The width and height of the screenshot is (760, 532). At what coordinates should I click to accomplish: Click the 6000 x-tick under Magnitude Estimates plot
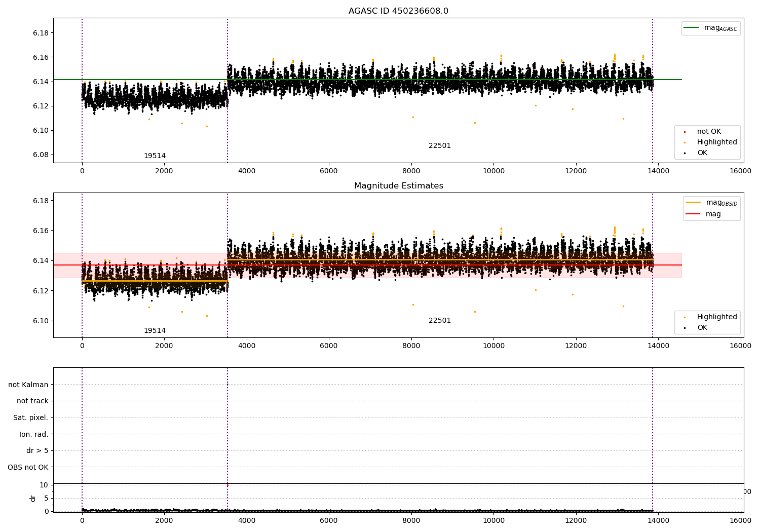click(329, 346)
